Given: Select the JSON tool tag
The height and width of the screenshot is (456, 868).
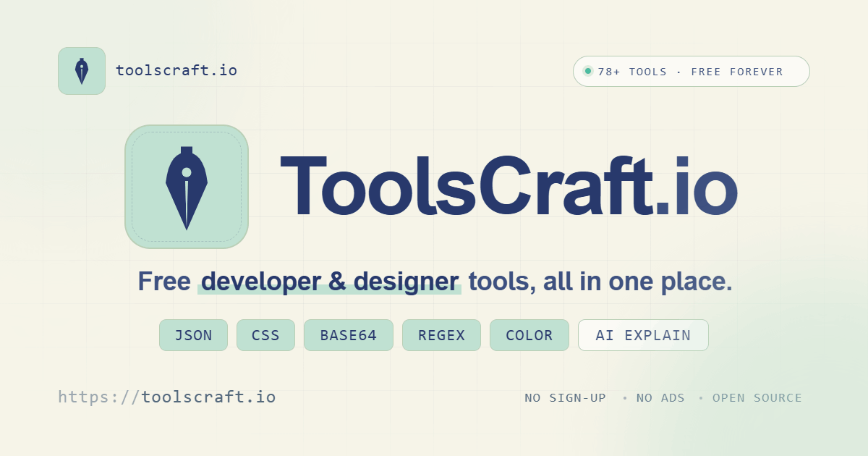Looking at the screenshot, I should point(193,335).
